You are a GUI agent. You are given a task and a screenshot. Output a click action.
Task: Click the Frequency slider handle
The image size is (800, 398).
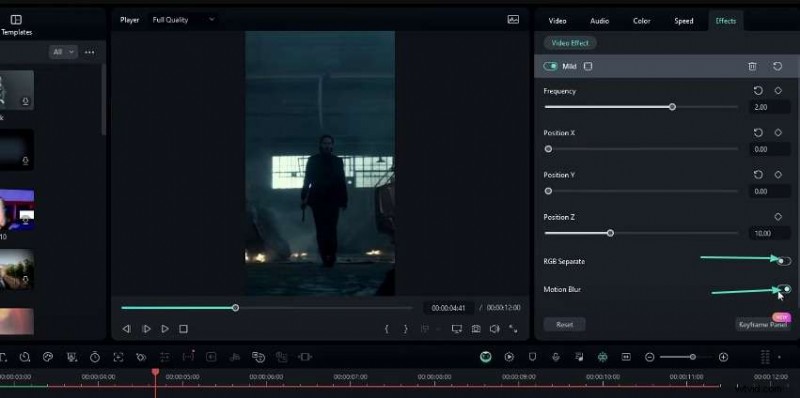(x=672, y=107)
